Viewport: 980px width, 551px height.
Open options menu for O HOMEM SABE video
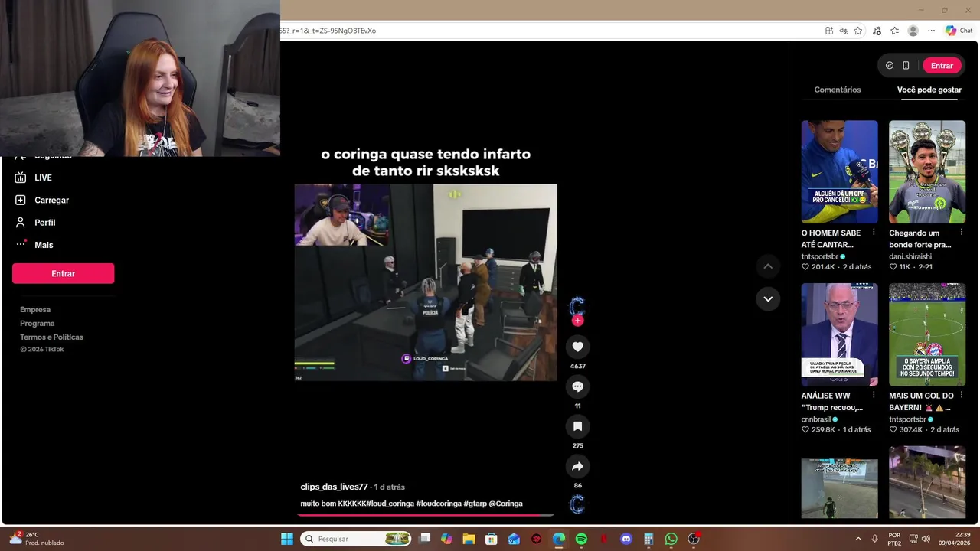(x=874, y=233)
